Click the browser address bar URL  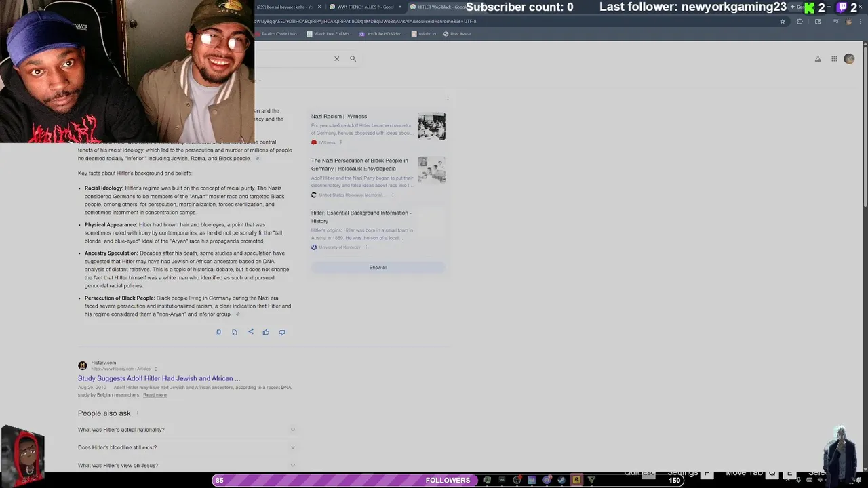(366, 22)
